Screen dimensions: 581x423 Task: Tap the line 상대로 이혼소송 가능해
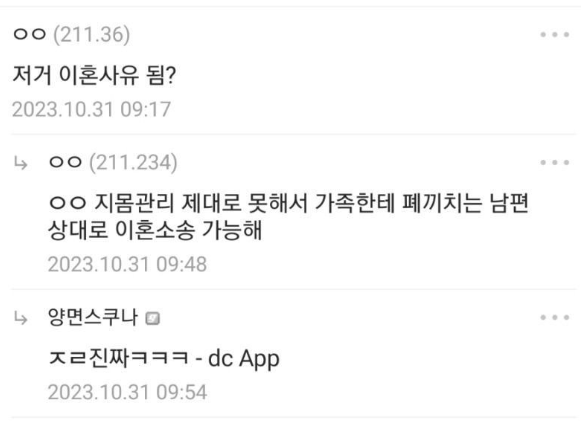click(155, 230)
